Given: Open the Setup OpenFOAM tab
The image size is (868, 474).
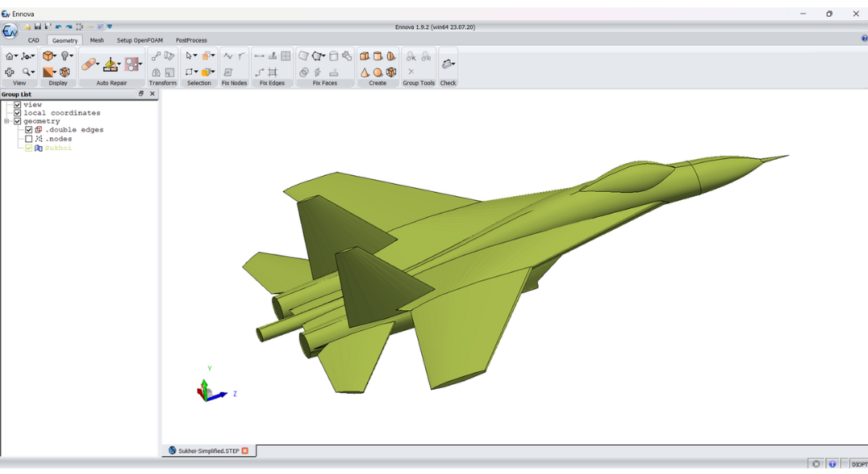Looking at the screenshot, I should pos(139,40).
